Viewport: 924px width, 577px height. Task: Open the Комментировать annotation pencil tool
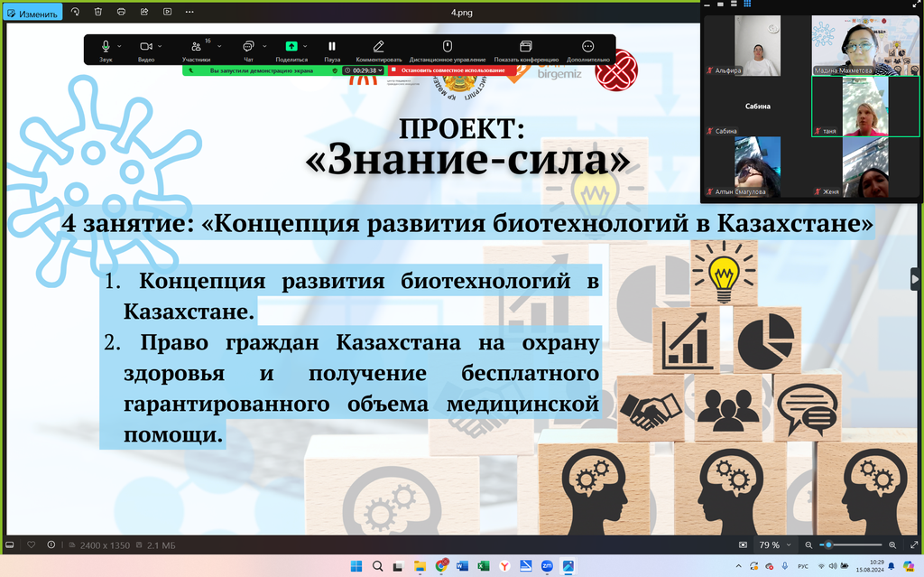(x=379, y=47)
